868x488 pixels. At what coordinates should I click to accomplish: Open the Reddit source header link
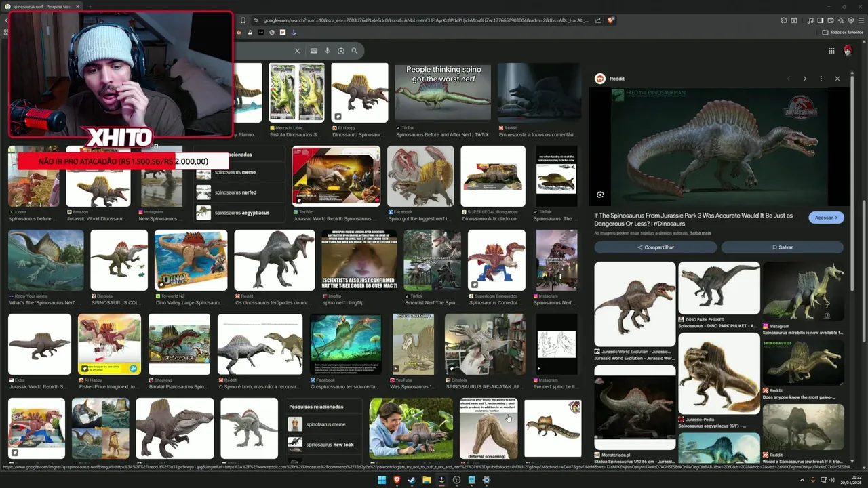610,79
